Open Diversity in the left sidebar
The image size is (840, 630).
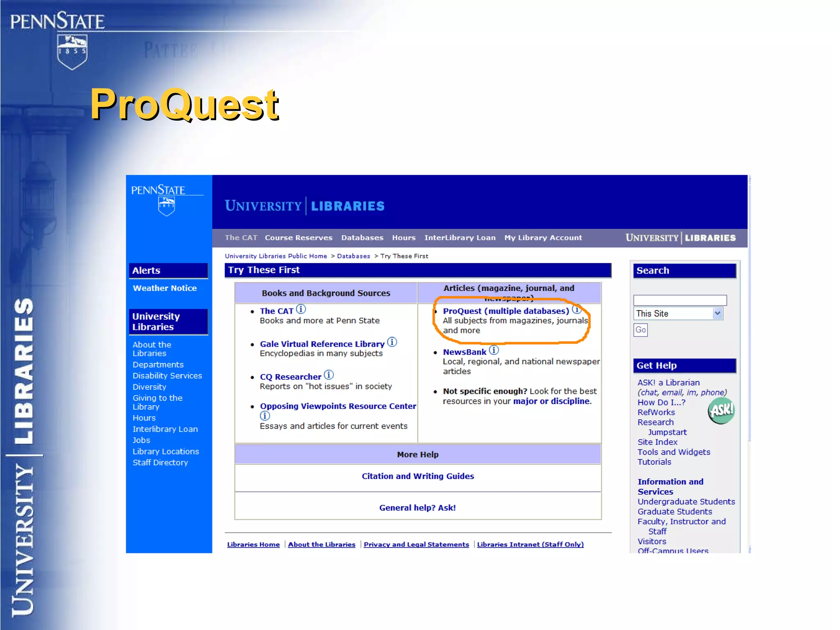pyautogui.click(x=150, y=387)
